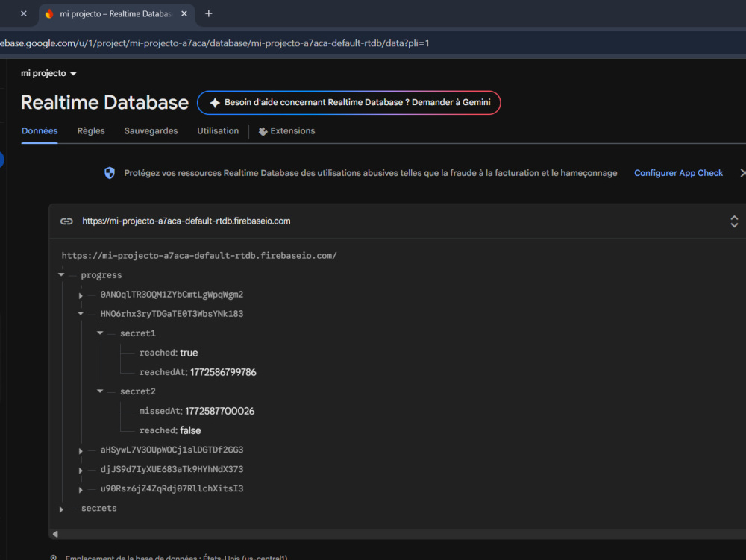
Task: Open the Configurer App Check link
Action: tap(678, 173)
